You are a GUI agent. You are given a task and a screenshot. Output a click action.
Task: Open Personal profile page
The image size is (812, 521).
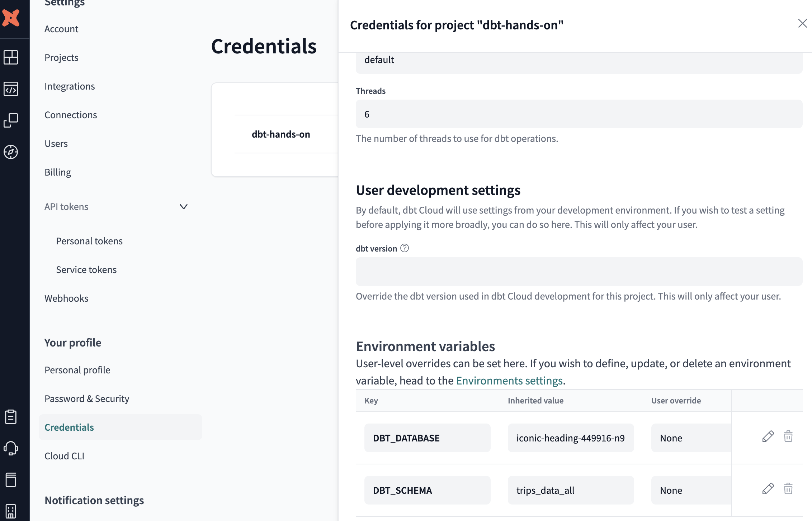point(77,370)
